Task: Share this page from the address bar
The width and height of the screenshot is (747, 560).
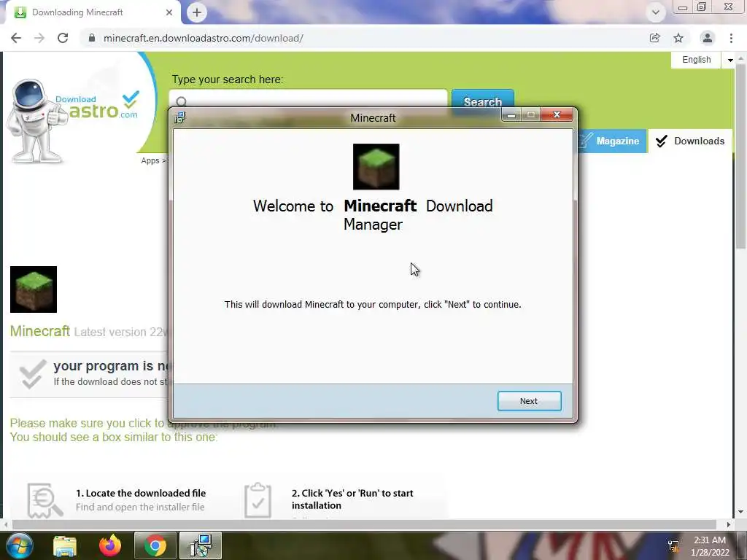Action: click(654, 38)
